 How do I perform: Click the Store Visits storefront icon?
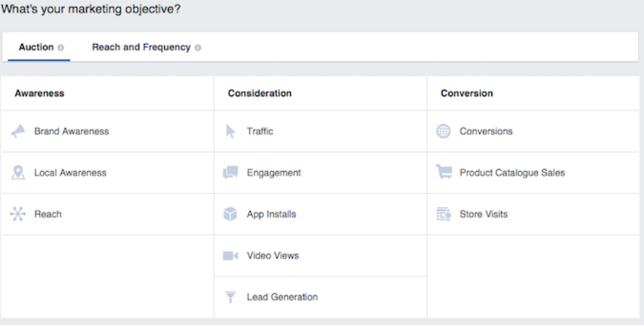(x=443, y=214)
